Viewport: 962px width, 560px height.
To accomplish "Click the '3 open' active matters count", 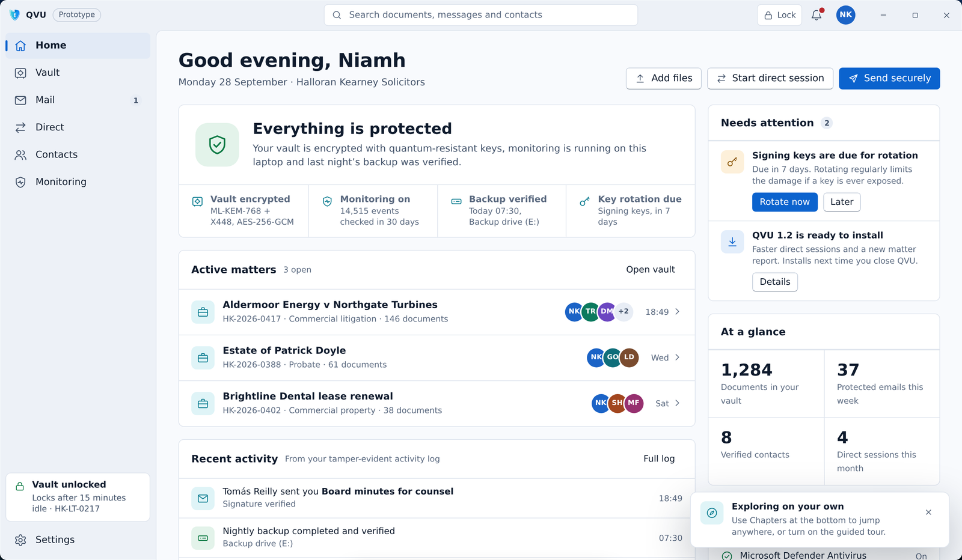I will pos(298,270).
